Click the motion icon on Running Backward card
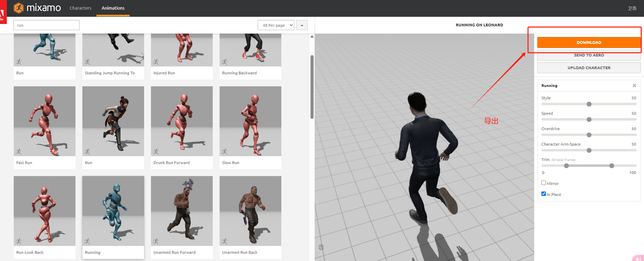Viewport: 644px width, 261px height. click(224, 62)
